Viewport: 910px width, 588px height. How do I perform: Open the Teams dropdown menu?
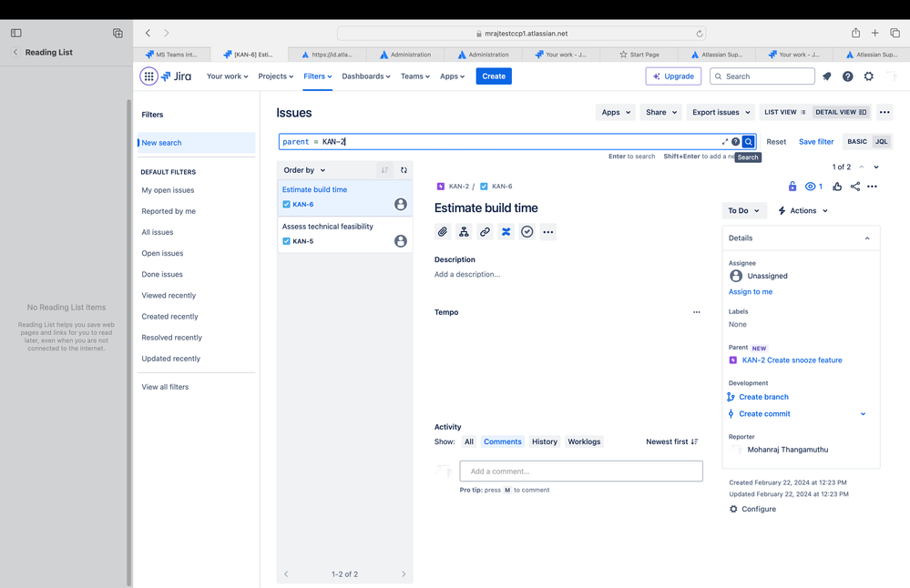point(415,76)
